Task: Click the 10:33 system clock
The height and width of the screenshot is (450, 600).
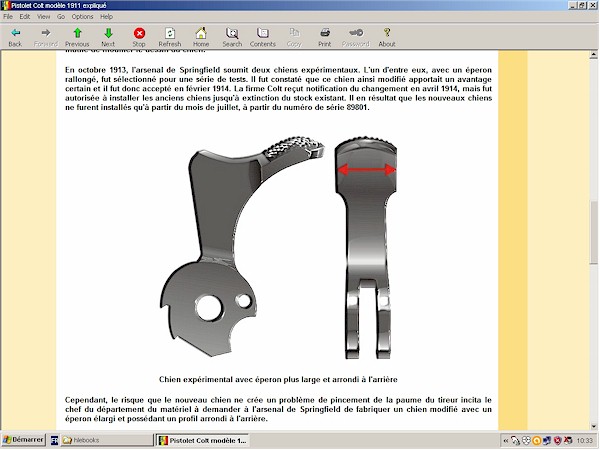Action: click(x=584, y=441)
